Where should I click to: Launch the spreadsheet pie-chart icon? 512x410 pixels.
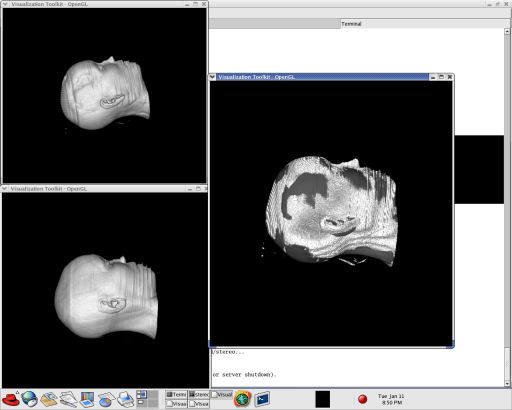coord(106,399)
